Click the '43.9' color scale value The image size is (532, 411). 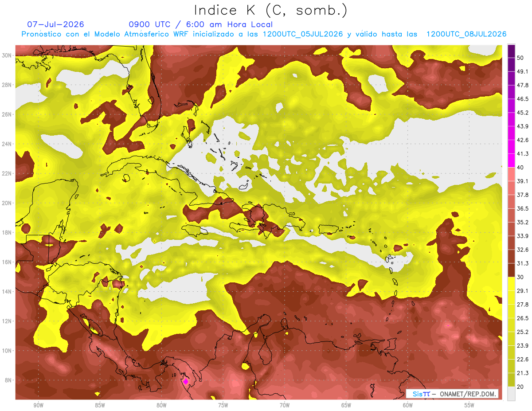click(523, 126)
